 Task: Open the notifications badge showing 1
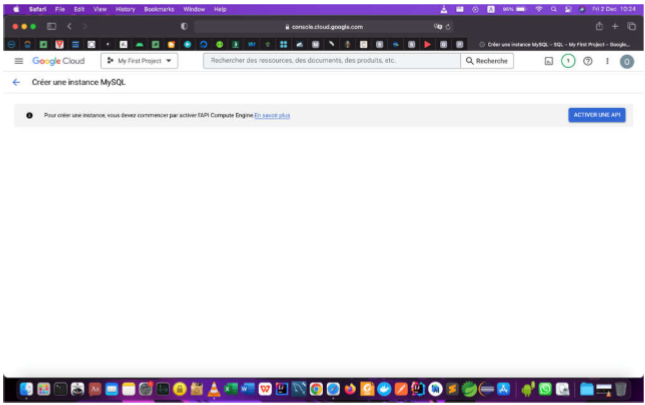568,61
